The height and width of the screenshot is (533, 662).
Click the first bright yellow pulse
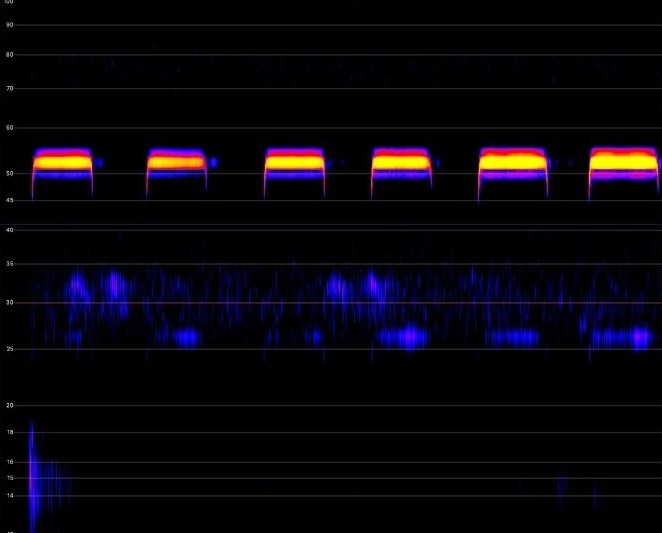coord(62,162)
